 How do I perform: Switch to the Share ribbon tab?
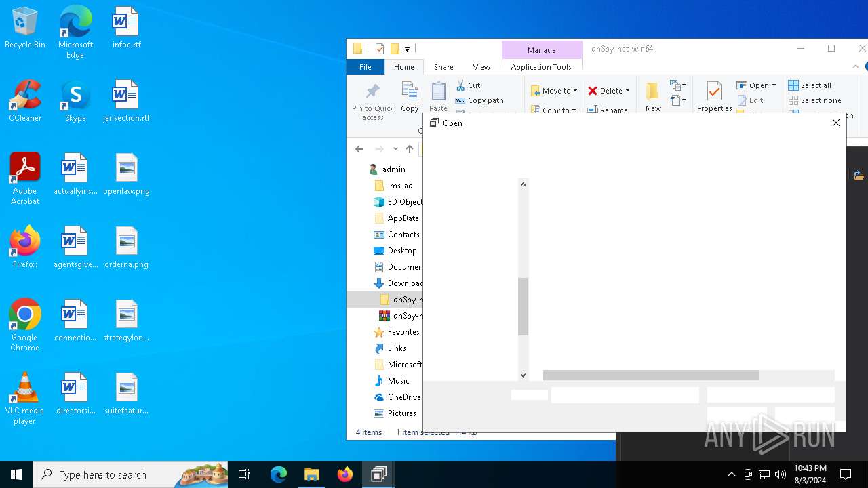443,67
